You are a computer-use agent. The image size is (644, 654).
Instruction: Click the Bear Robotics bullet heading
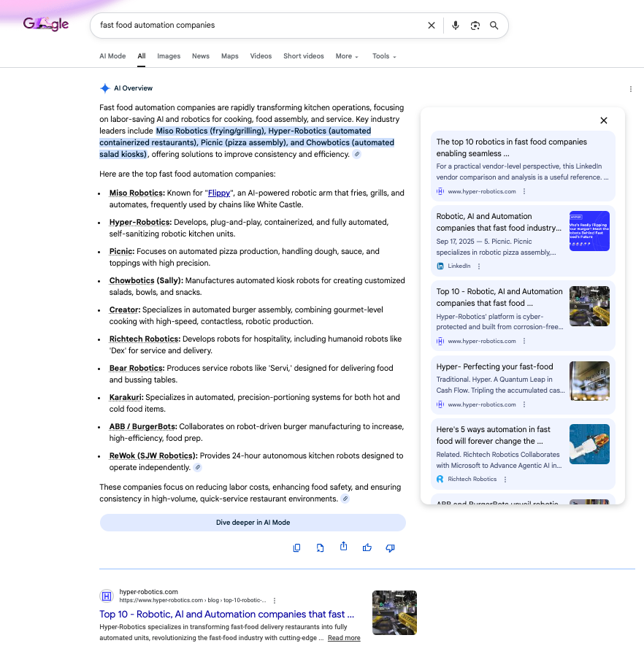[137, 369]
